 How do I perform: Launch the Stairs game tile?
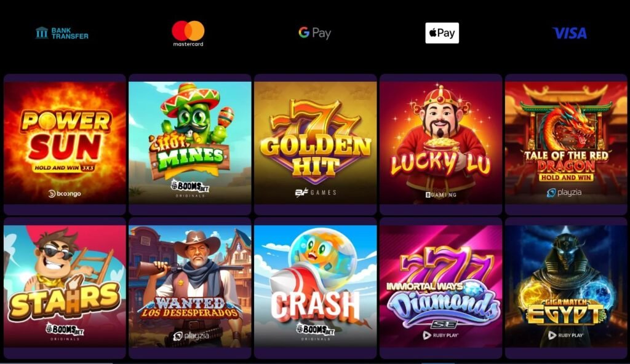[65, 286]
